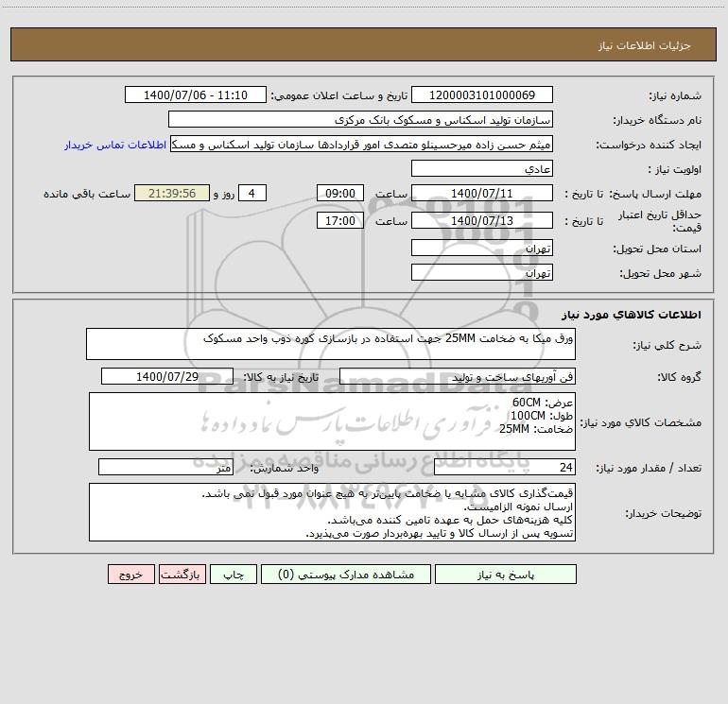Click the remaining days field showing 4
Viewport: 728px width, 704px height.
[x=252, y=193]
